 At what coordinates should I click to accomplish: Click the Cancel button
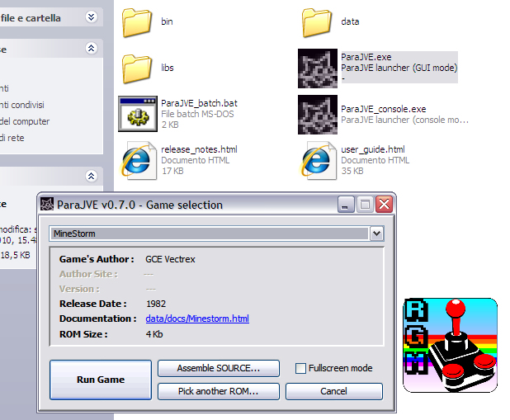coord(334,391)
